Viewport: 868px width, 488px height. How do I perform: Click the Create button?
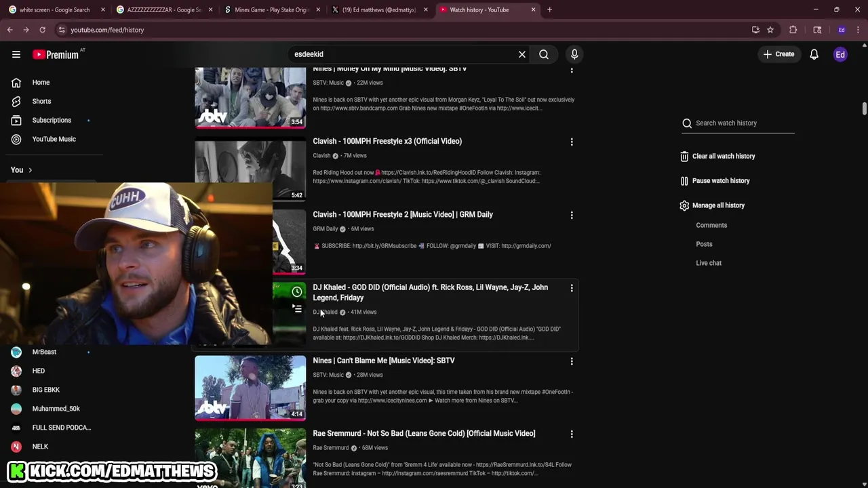(778, 54)
